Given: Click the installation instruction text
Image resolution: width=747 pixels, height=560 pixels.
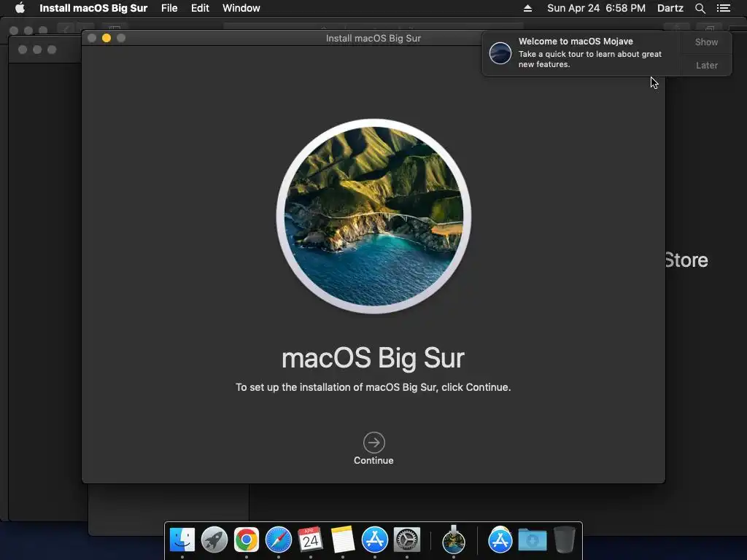Looking at the screenshot, I should click(373, 387).
